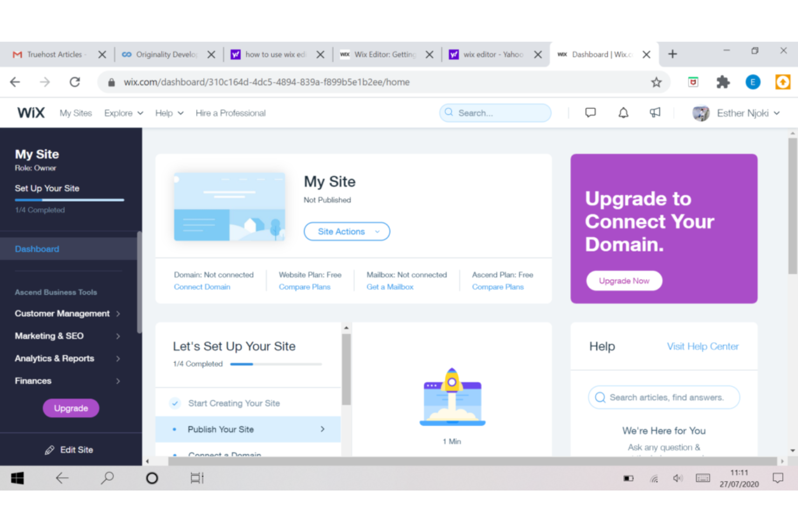Viewport: 798px width, 532px height.
Task: Click Edit Site in sidebar
Action: (x=69, y=450)
